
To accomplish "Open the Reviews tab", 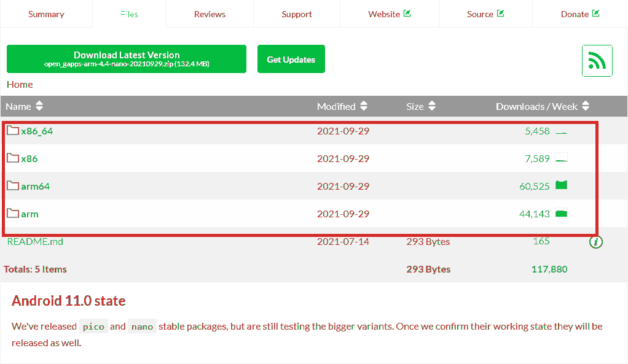I will pos(210,14).
